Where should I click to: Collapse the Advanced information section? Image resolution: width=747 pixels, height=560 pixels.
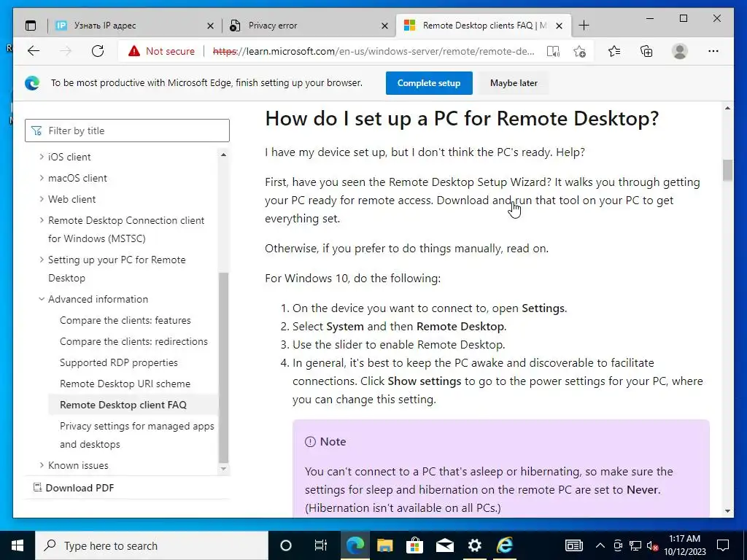point(42,299)
